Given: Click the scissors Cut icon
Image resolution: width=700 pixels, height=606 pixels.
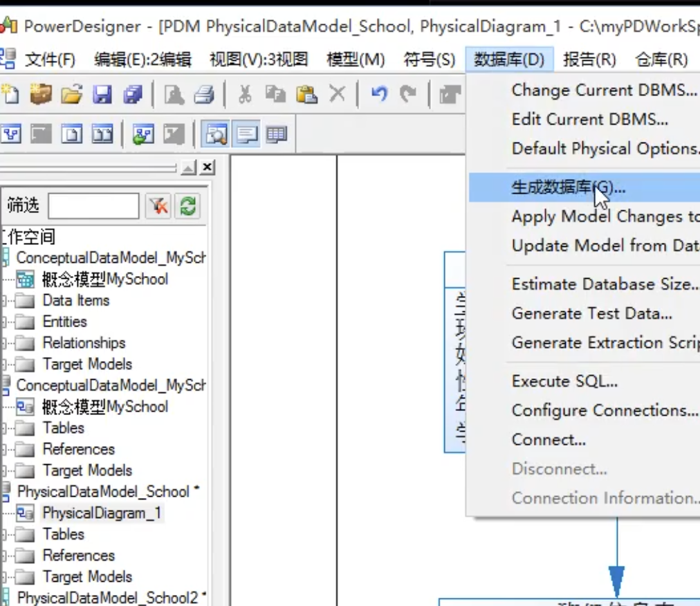Looking at the screenshot, I should (245, 94).
